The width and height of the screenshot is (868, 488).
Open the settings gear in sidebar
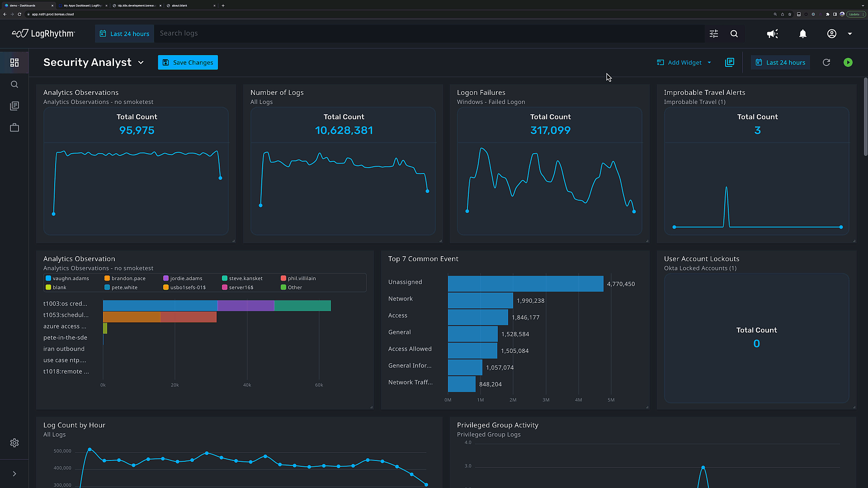point(14,443)
